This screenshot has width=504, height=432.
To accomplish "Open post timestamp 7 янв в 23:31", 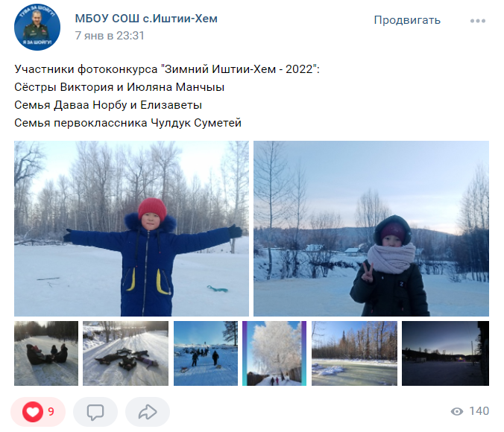I will click(x=110, y=36).
